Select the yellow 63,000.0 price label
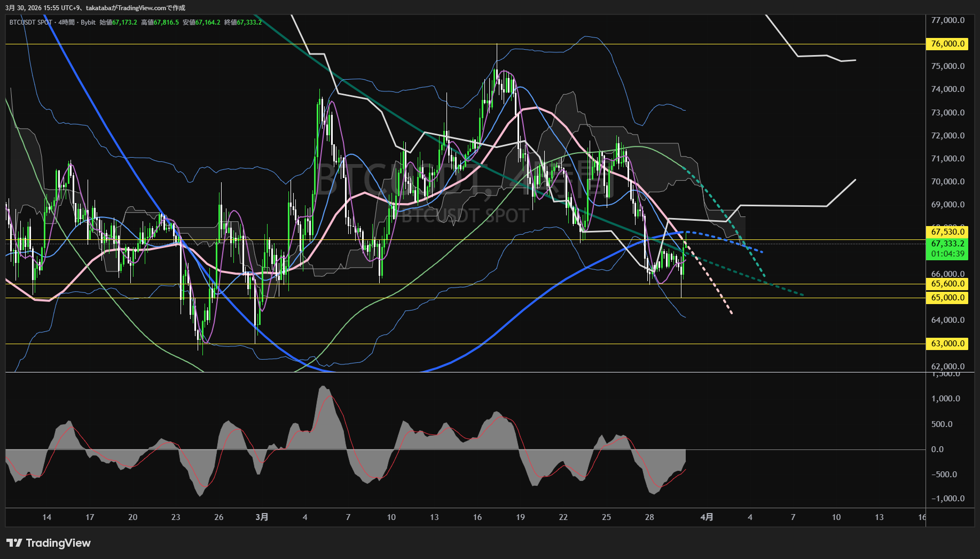 (x=947, y=344)
